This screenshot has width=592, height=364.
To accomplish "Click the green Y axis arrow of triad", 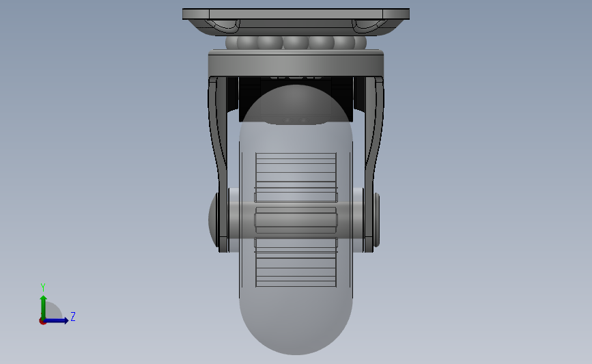I will pos(44,307).
